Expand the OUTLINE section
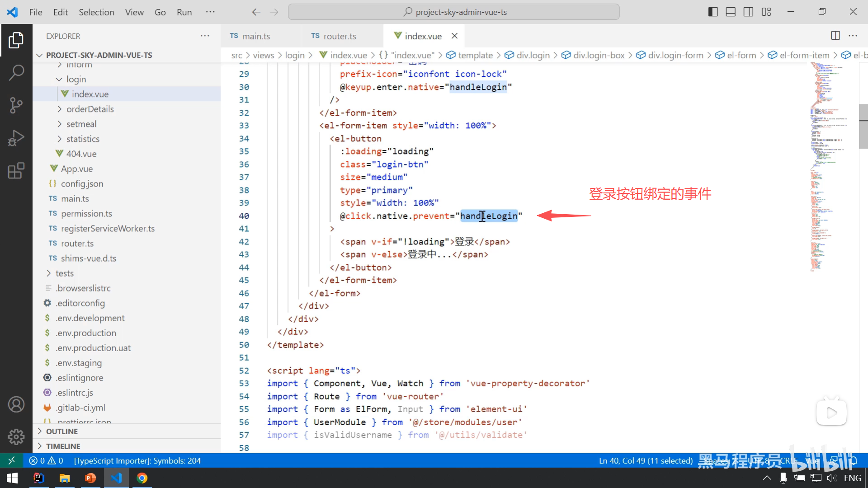The height and width of the screenshot is (488, 868). coord(62,432)
